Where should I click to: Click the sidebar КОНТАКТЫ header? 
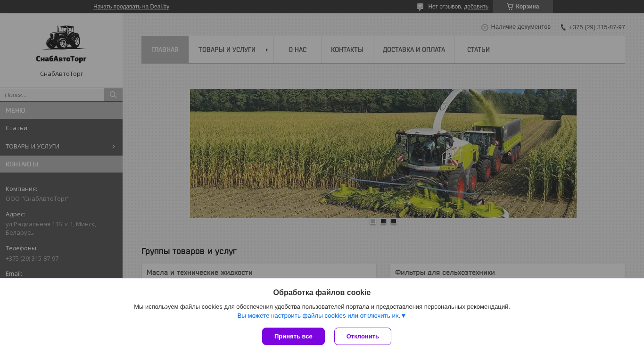[61, 164]
